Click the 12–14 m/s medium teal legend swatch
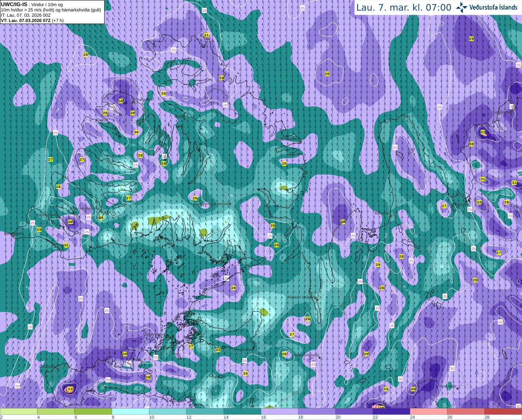This screenshot has height=420, width=522. 205,411
